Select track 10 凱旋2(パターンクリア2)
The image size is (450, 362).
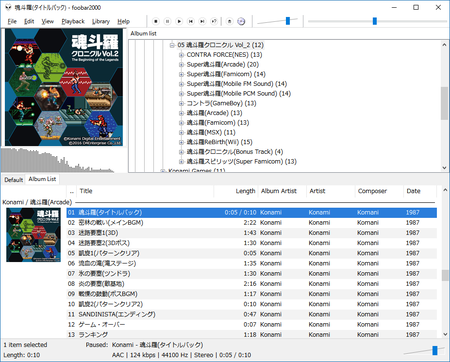[252, 304]
